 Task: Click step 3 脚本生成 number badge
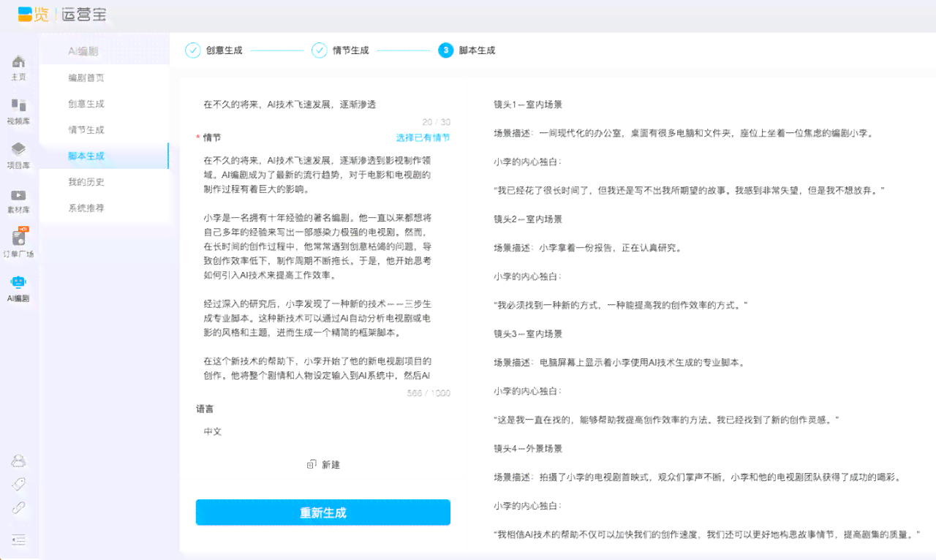click(x=446, y=50)
